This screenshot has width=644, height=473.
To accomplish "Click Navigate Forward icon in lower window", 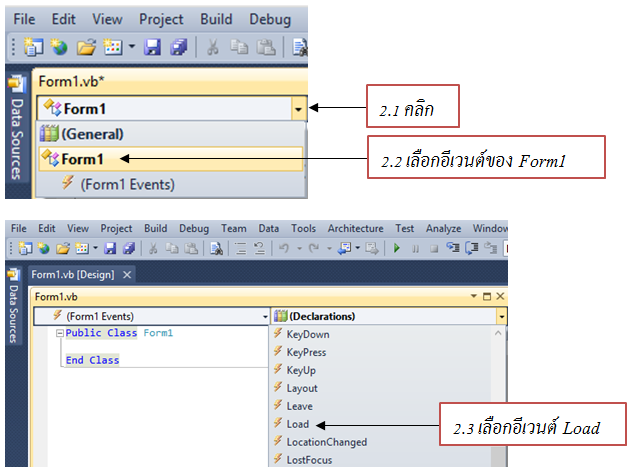I will coord(372,248).
